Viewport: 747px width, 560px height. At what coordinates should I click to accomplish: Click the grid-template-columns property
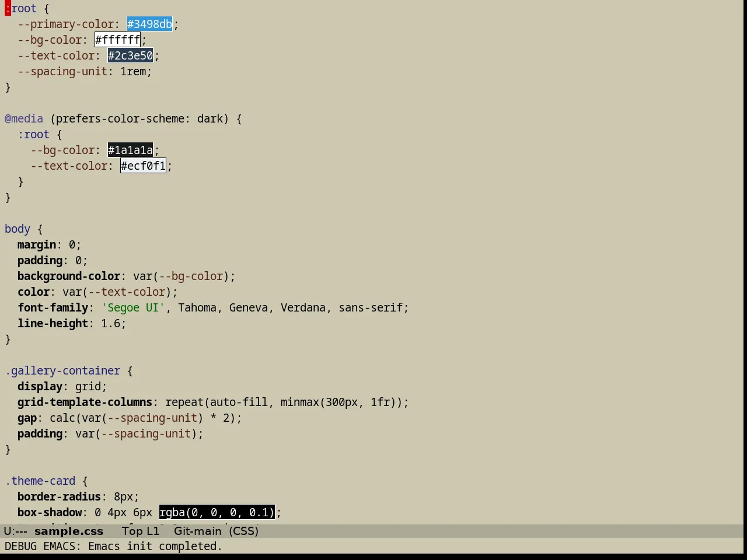coord(85,402)
